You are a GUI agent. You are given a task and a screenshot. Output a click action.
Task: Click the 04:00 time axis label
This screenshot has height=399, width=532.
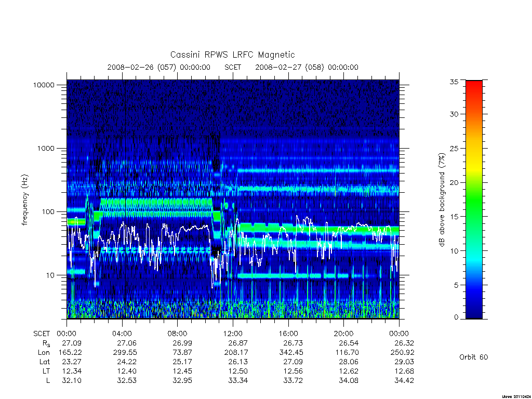[x=122, y=334]
